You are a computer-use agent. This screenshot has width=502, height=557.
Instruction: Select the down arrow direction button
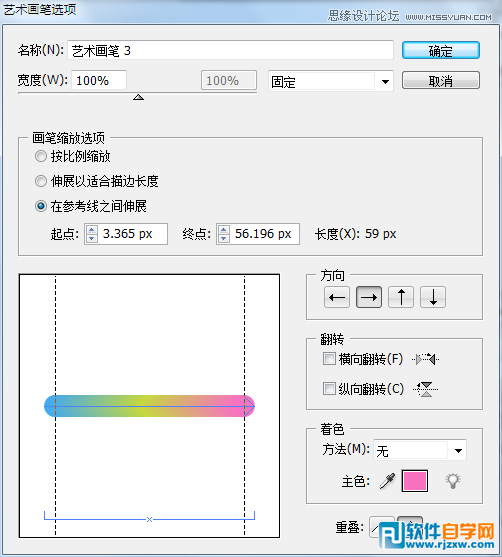click(x=433, y=297)
